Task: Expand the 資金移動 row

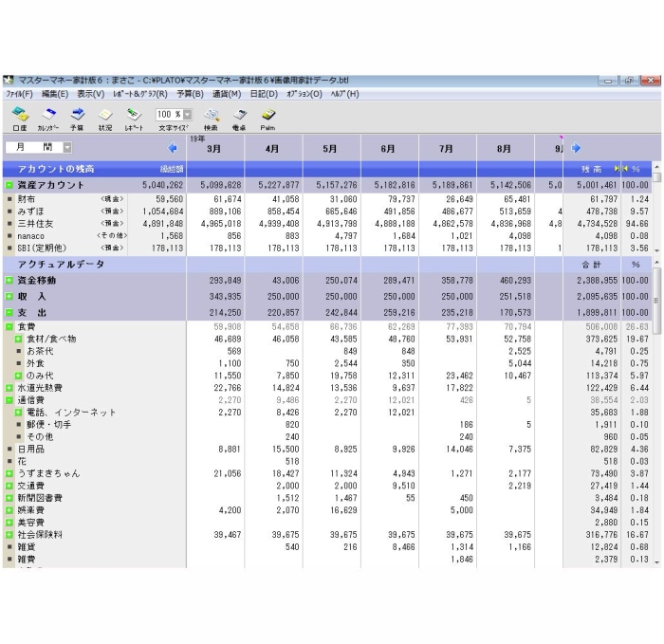Action: 9,281
